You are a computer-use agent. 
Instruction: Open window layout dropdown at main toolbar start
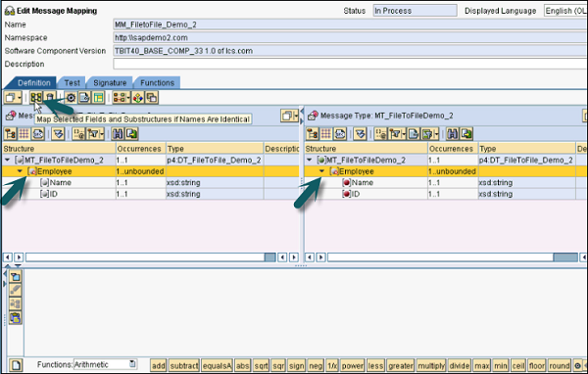click(x=13, y=98)
